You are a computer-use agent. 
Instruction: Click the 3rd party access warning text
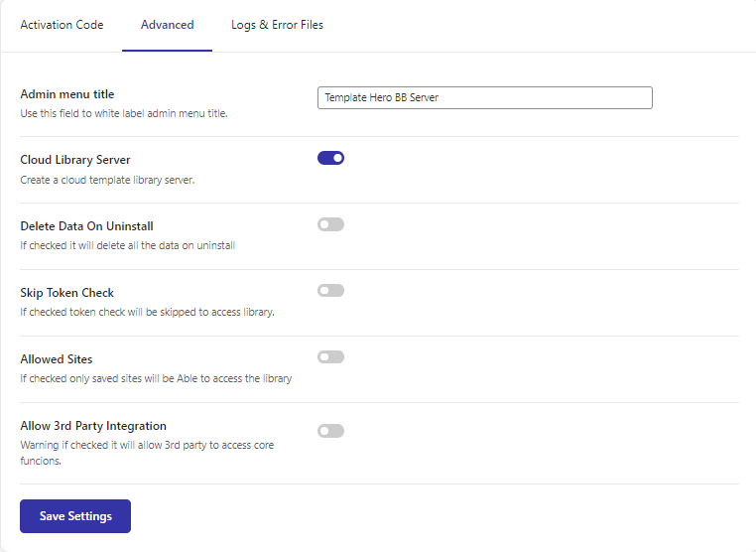pyautogui.click(x=147, y=452)
